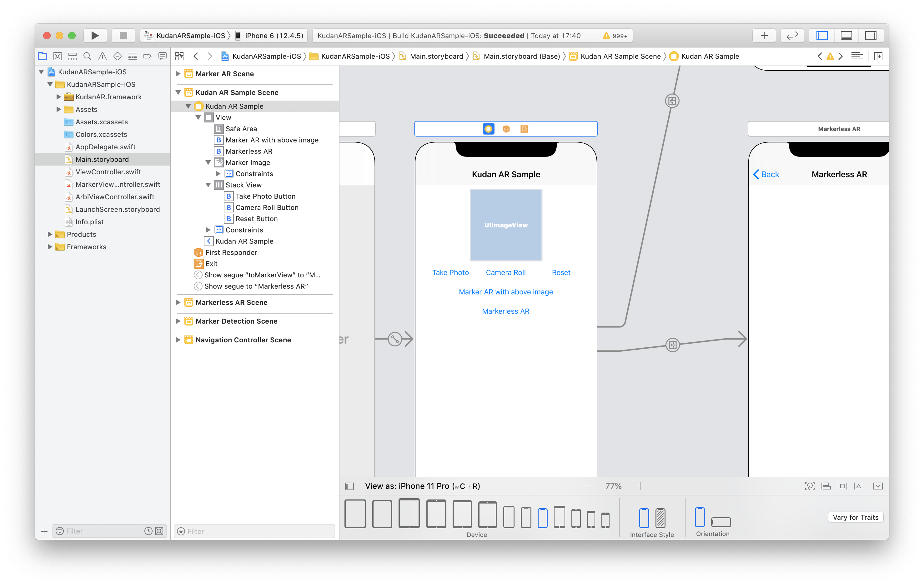Screen dimensions: 924x586
Task: Open the Library with the plus button
Action: [764, 36]
